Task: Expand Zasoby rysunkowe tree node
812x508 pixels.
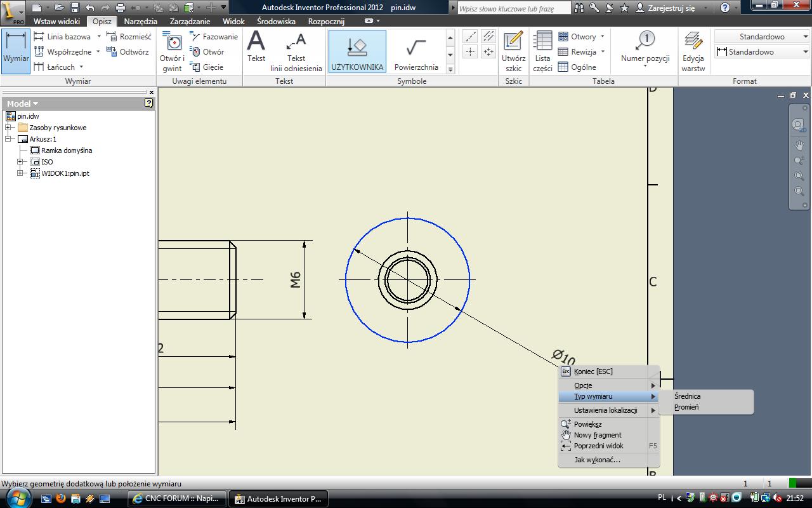Action: coord(8,128)
